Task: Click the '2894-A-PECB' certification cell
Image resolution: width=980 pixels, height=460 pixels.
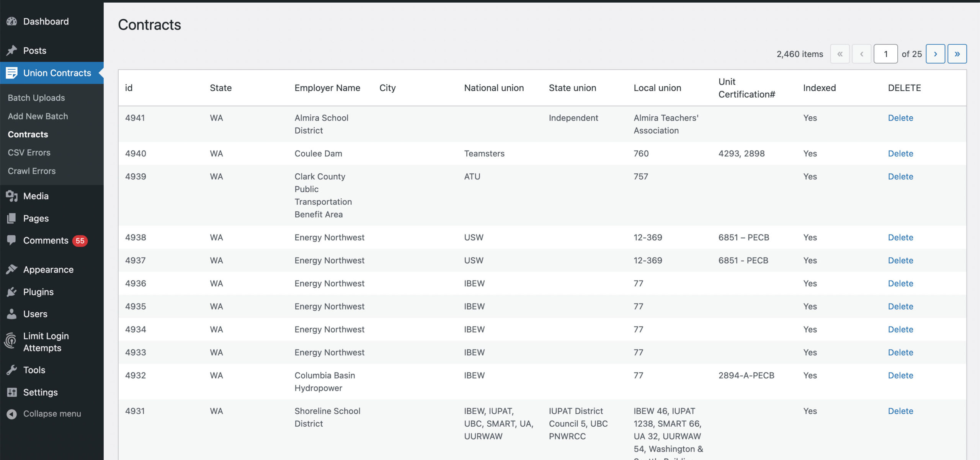Action: (x=746, y=375)
